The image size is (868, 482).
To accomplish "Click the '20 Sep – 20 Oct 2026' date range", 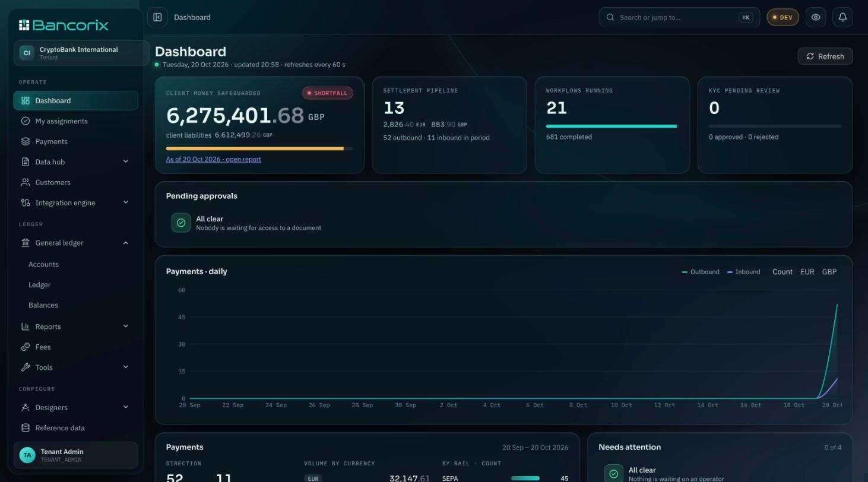I will coord(535,448).
